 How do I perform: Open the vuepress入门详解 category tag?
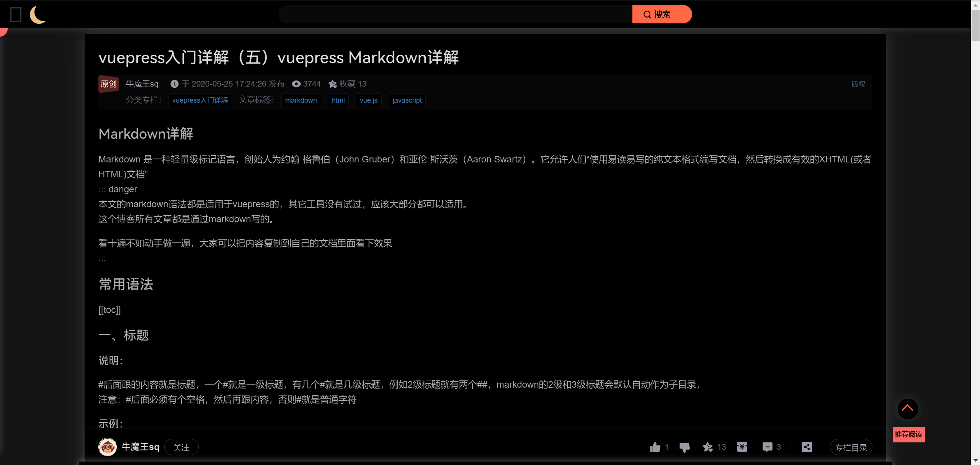200,100
